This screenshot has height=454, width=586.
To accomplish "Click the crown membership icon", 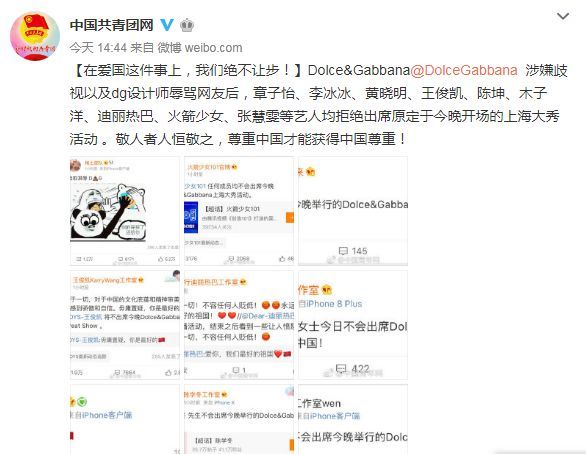I will point(187,25).
